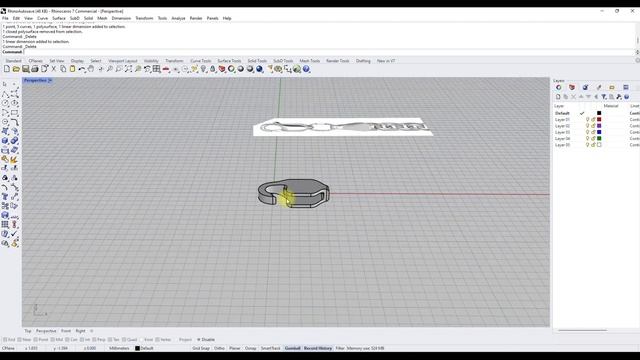Select the Pan hand tool
640x360 pixels.
[x=91, y=69]
